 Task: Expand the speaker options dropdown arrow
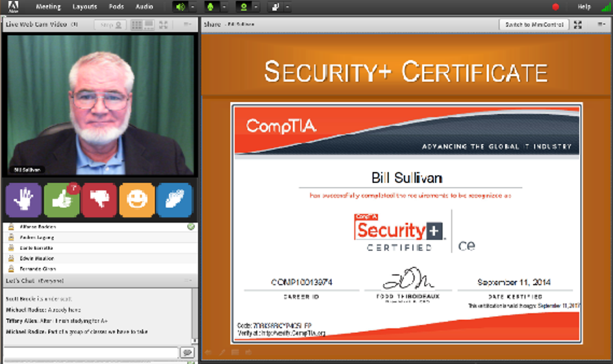coord(193,6)
